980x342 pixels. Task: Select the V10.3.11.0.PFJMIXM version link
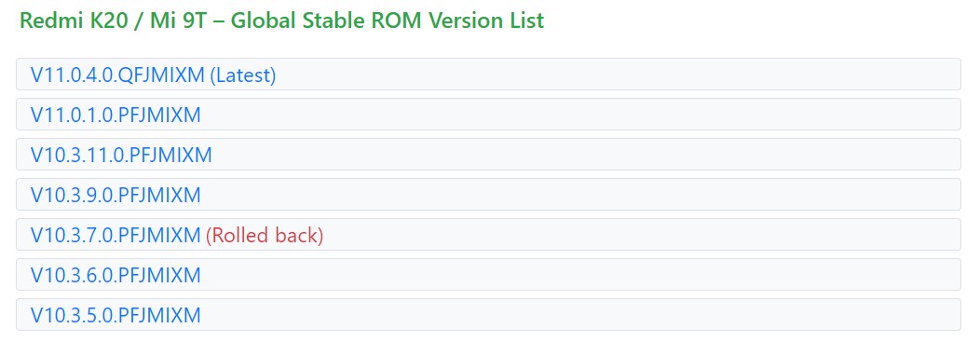coord(121,155)
